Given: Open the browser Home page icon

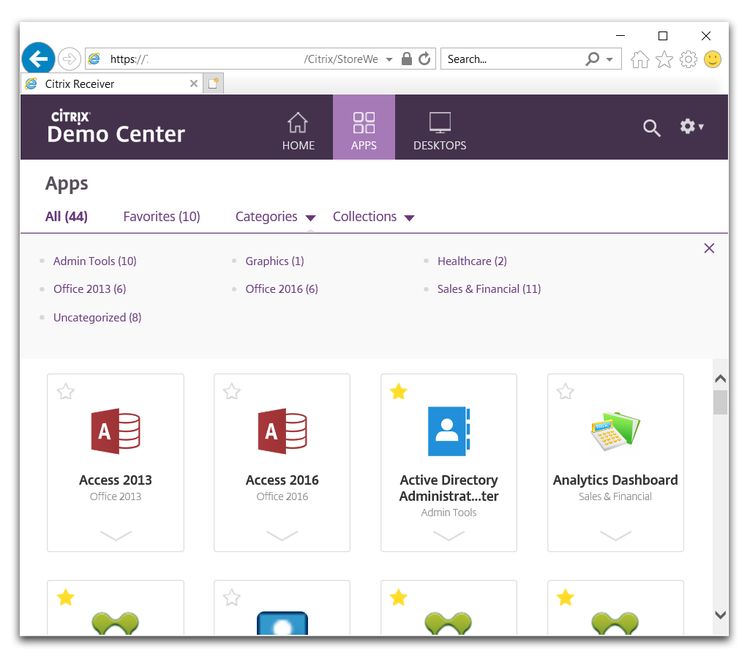Looking at the screenshot, I should [x=640, y=59].
